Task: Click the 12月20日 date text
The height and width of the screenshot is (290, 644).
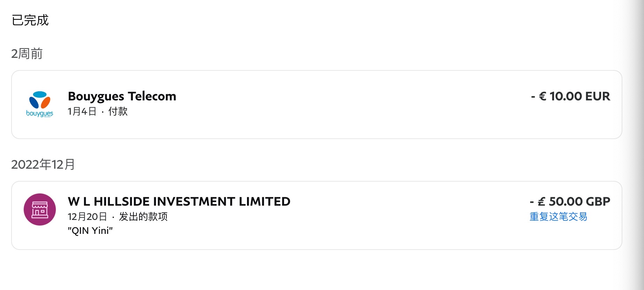Action: click(x=87, y=217)
